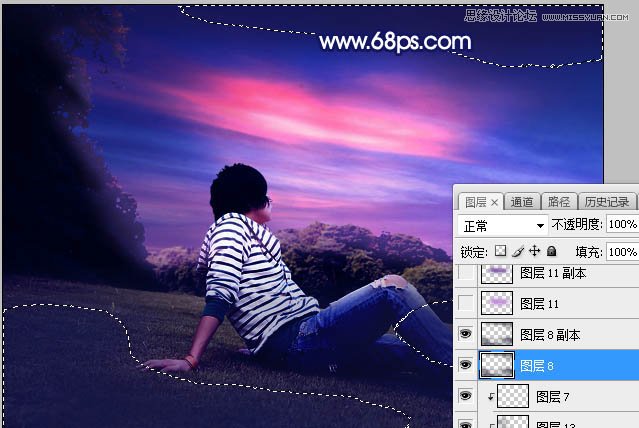The height and width of the screenshot is (428, 639).
Task: Click the highlighted 图层 8 layer name
Action: [537, 366]
